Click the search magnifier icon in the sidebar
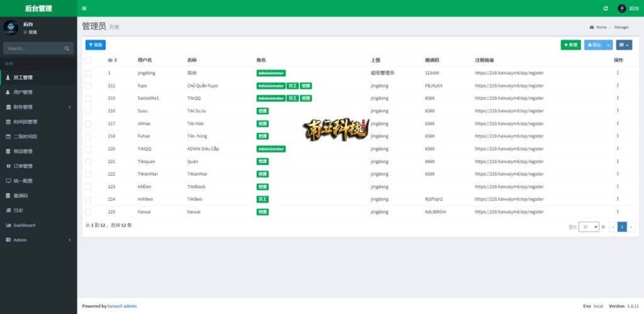This screenshot has width=644, height=314. pyautogui.click(x=67, y=48)
